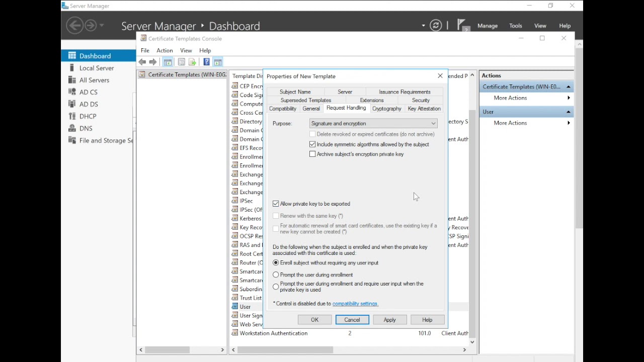The image size is (644, 362).
Task: Click the User template icon in list
Action: [234, 306]
